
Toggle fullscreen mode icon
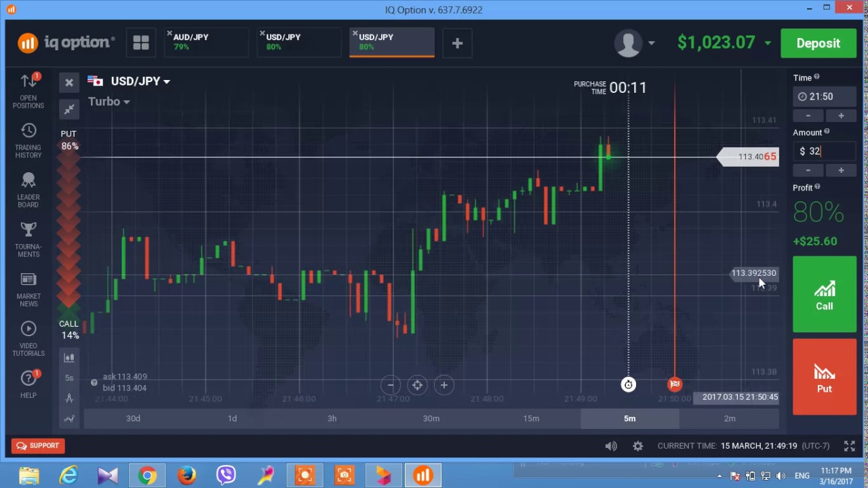click(x=849, y=446)
